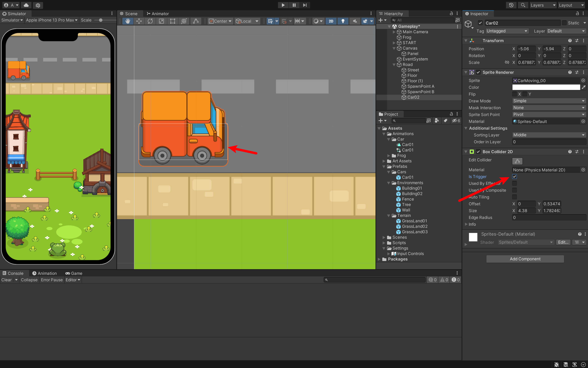Open the Draw Mode shading sphere dropdown
The height and width of the screenshot is (368, 588).
[x=318, y=21]
